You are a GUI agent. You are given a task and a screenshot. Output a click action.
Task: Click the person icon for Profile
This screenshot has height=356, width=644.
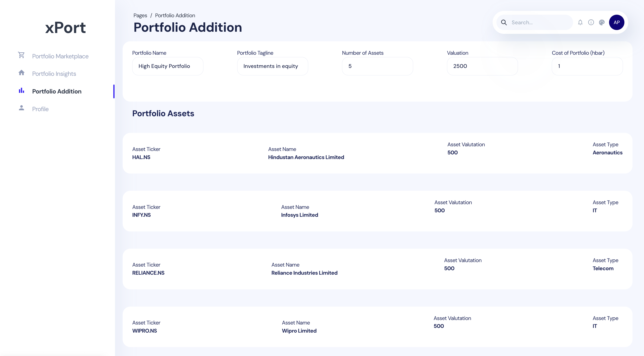coord(22,108)
